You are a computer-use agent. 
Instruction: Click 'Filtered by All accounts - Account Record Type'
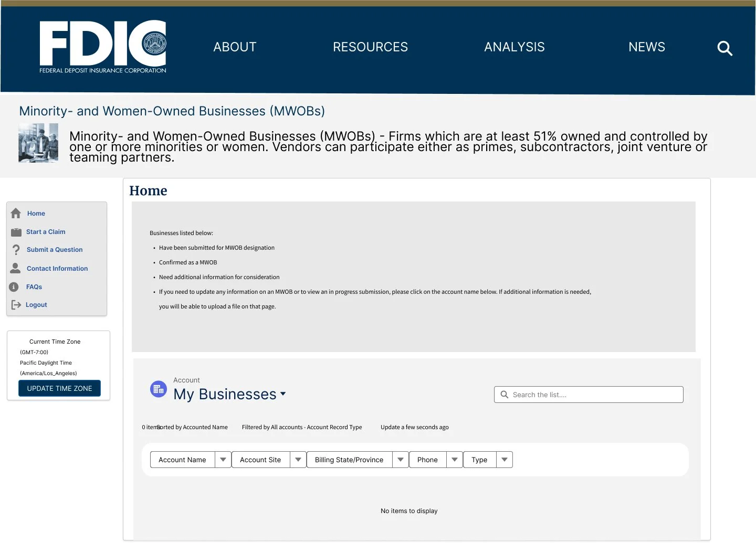point(302,427)
